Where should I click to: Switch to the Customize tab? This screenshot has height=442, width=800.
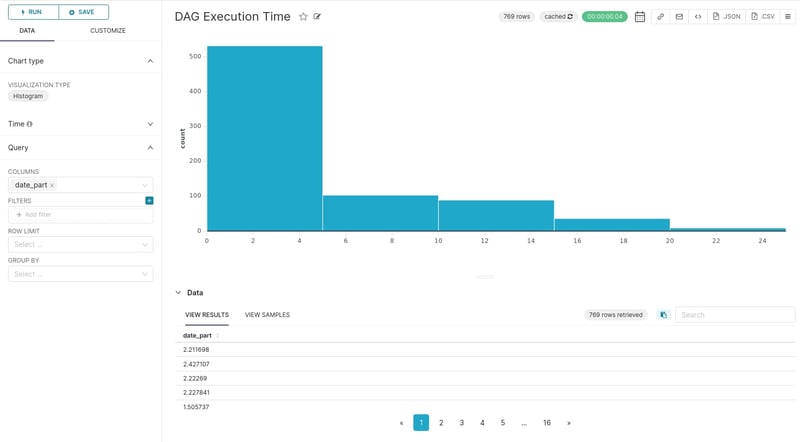coord(107,31)
